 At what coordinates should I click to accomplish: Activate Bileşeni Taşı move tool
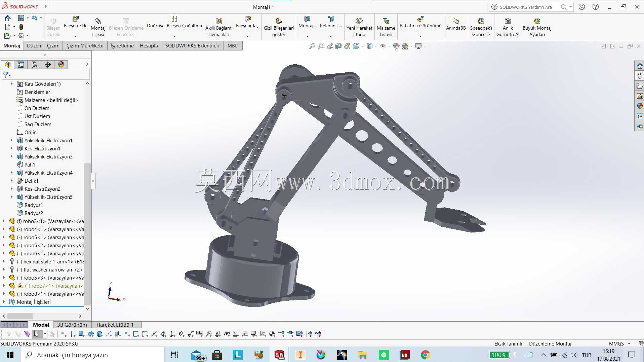click(x=248, y=22)
